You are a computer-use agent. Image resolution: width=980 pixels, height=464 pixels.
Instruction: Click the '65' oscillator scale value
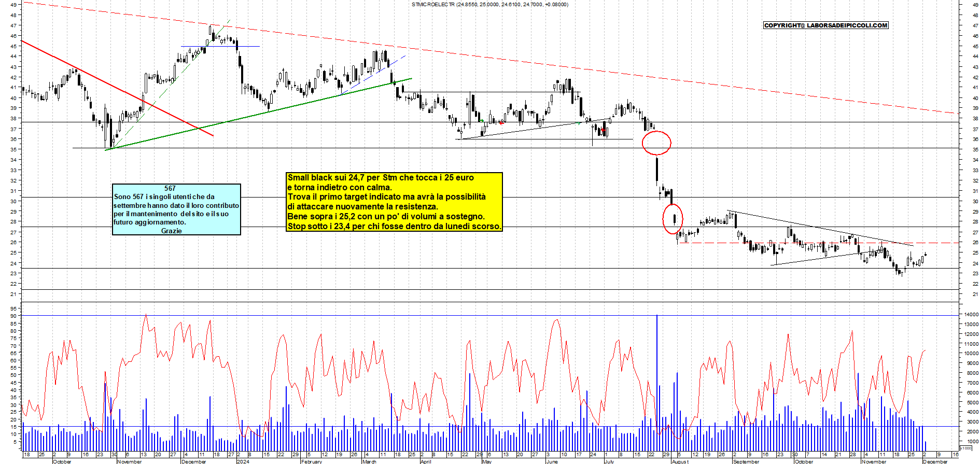pyautogui.click(x=13, y=353)
